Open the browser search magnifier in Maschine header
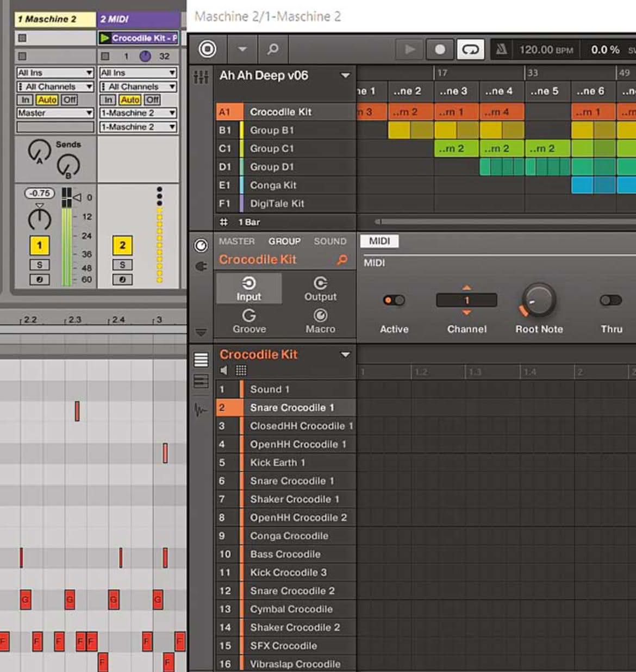Screen dimensions: 636x672 [x=273, y=49]
